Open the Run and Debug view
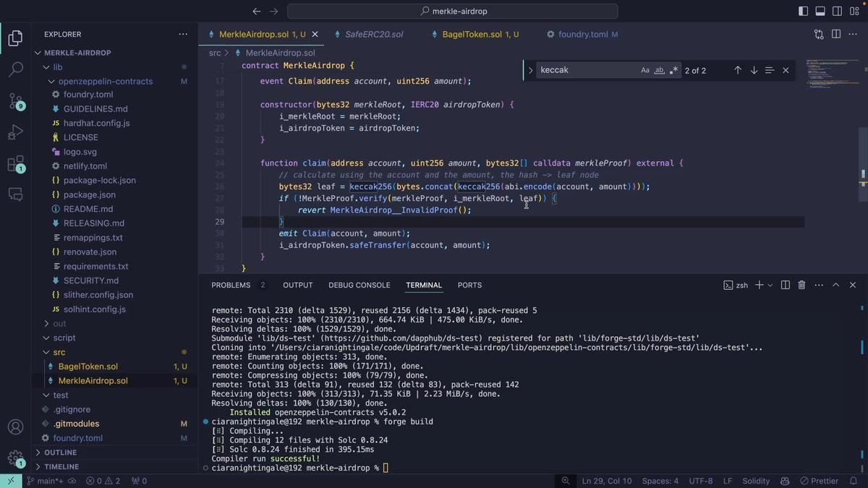 click(15, 133)
